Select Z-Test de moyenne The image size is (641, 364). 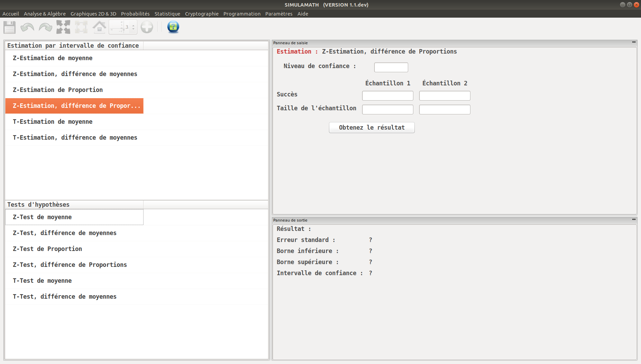[x=74, y=217]
